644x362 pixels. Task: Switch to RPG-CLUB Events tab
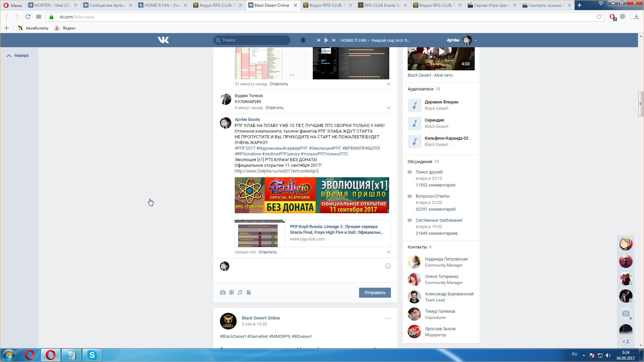(382, 5)
